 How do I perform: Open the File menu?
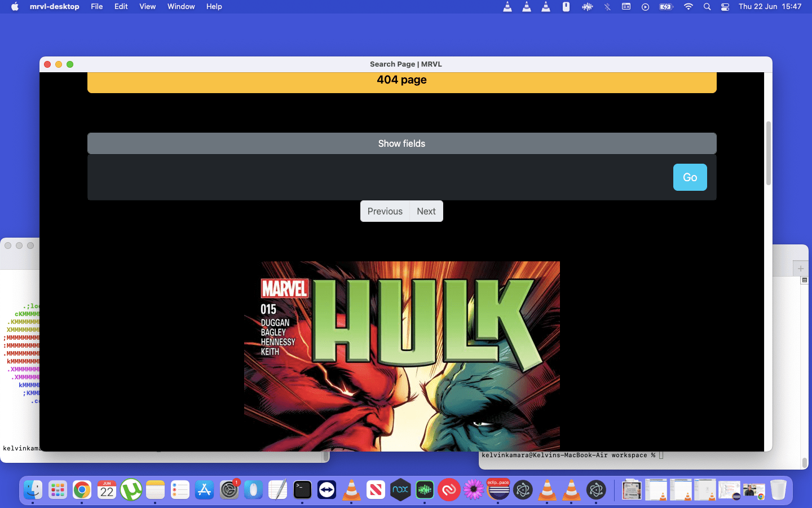point(97,7)
